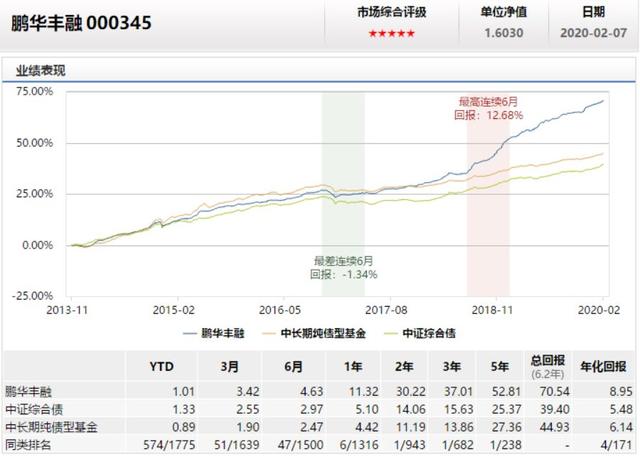640x457 pixels.
Task: Select the 同类排名 table row label
Action: click(28, 444)
